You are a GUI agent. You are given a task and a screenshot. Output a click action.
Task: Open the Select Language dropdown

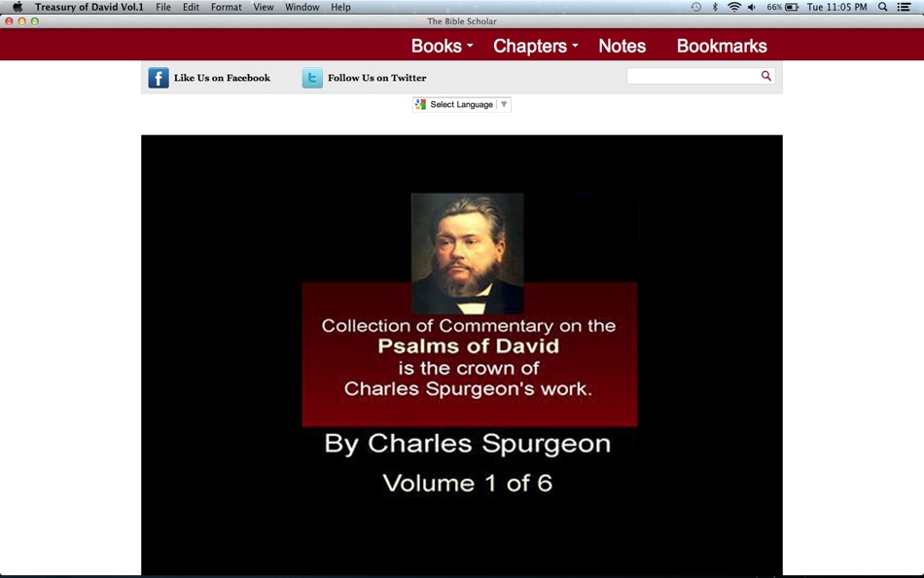pyautogui.click(x=462, y=104)
